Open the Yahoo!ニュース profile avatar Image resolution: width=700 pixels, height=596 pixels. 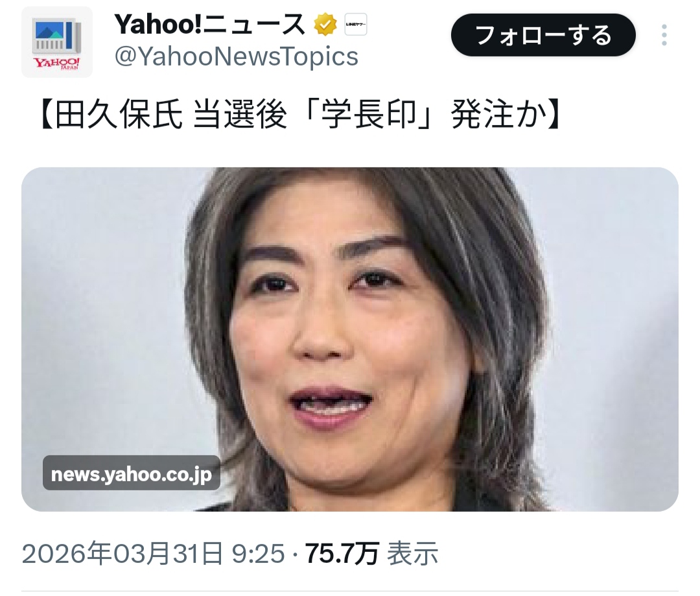[56, 42]
